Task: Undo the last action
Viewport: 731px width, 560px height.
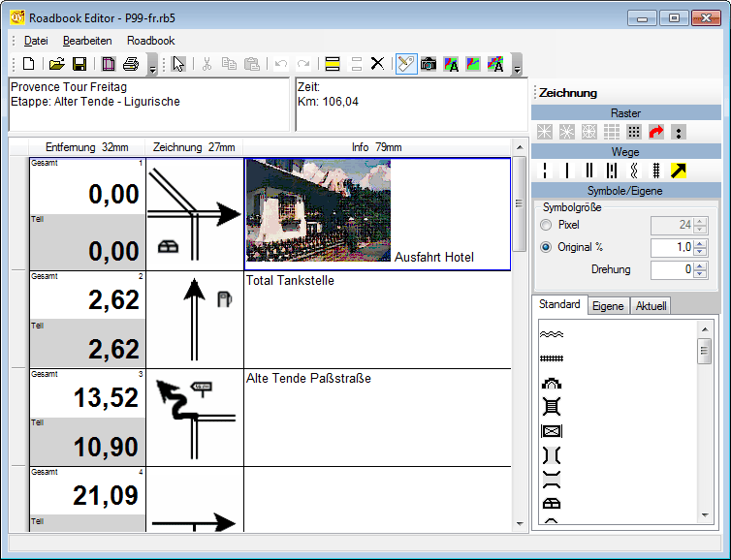Action: point(280,64)
